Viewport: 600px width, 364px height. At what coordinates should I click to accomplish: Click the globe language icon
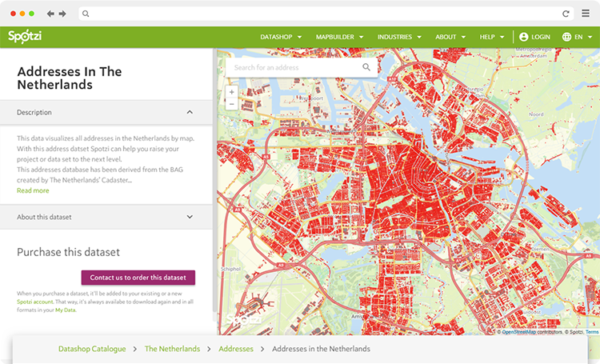coord(566,37)
